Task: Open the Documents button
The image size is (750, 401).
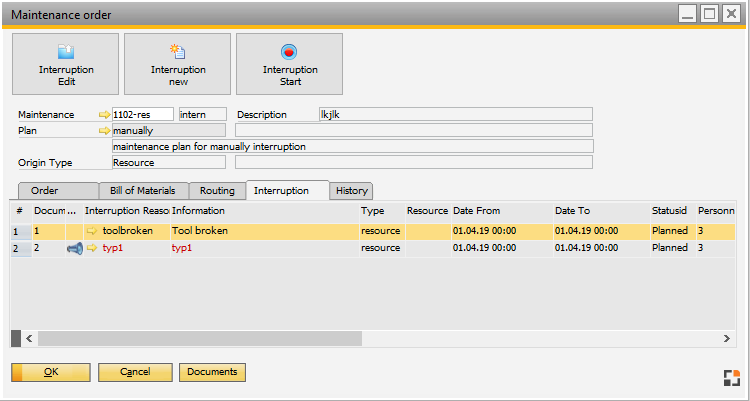Action: point(212,372)
